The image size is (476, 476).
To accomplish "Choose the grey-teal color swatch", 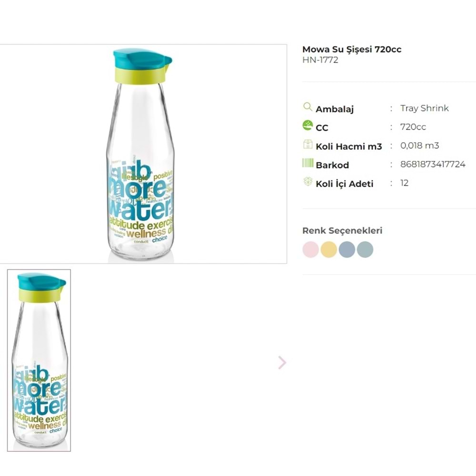I will tap(365, 249).
